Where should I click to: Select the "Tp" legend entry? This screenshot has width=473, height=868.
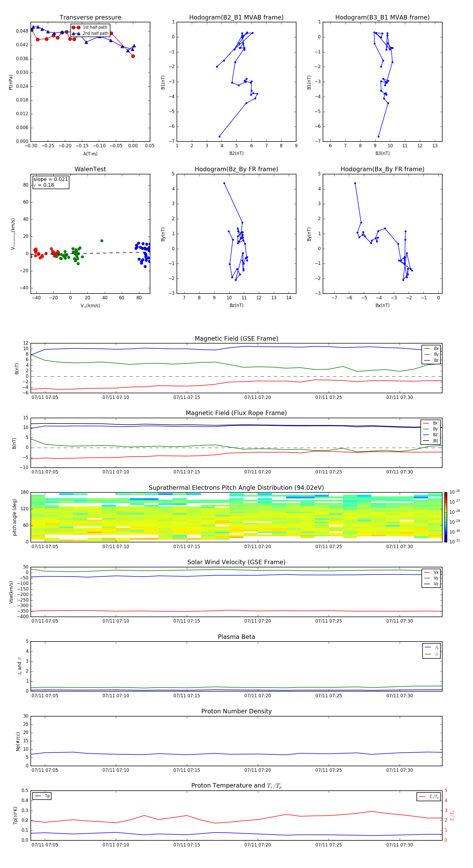coord(42,796)
